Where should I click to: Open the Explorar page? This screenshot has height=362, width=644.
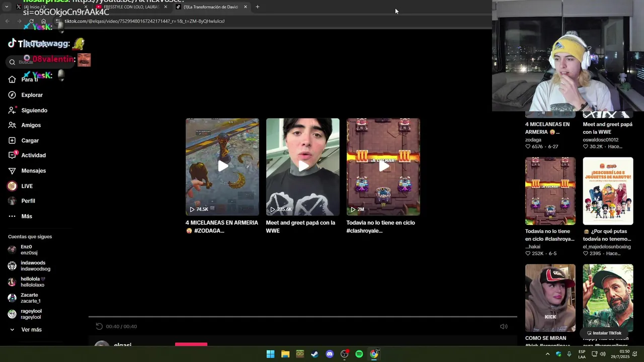pos(26,95)
